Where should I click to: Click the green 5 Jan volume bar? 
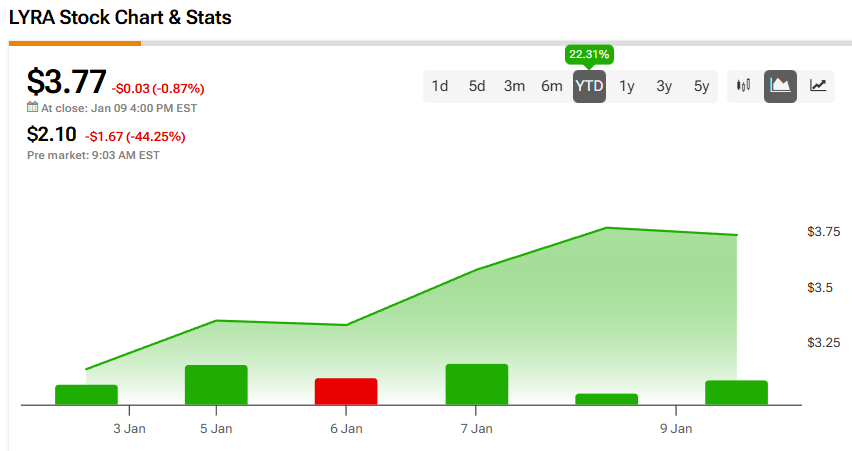click(216, 385)
